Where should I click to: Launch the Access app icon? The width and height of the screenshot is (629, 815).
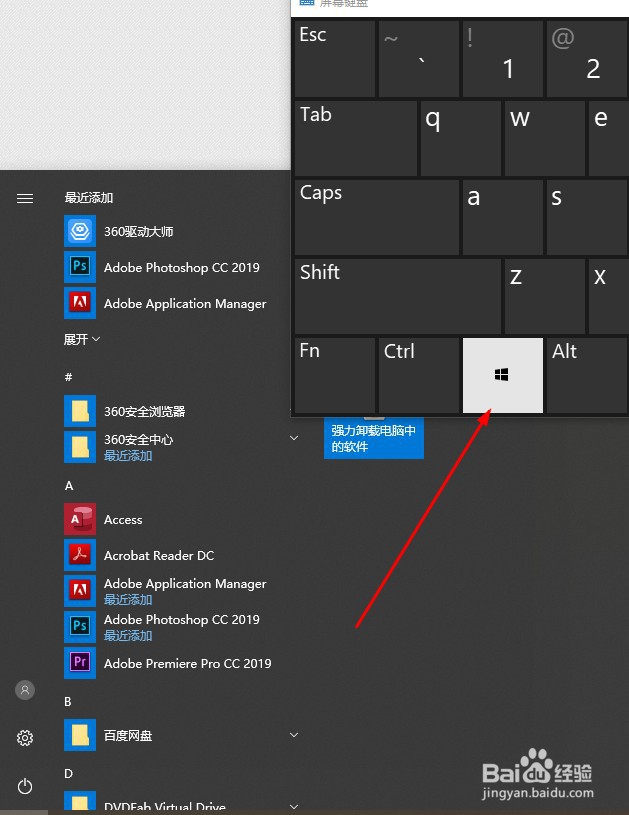coord(80,519)
